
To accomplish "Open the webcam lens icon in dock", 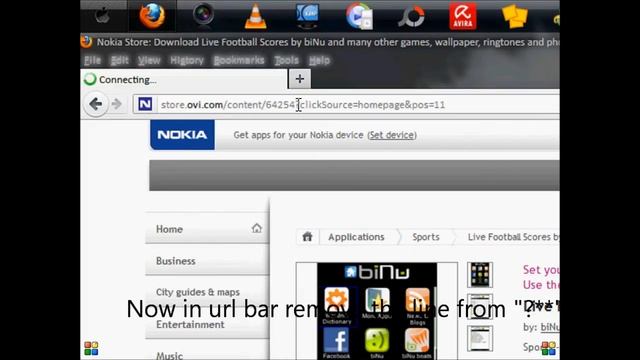I will [203, 14].
